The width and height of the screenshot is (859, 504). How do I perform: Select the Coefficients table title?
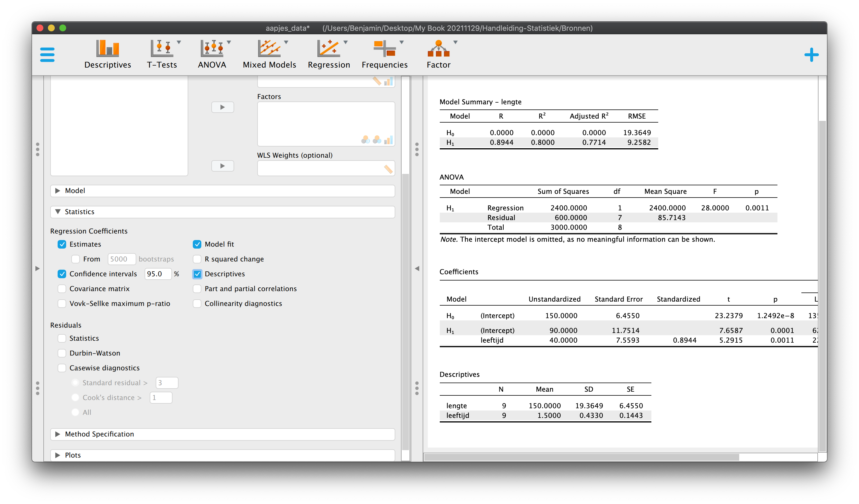click(x=459, y=272)
